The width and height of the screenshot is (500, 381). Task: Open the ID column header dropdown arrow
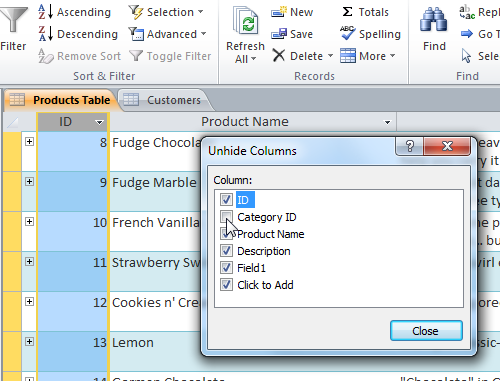point(99,122)
